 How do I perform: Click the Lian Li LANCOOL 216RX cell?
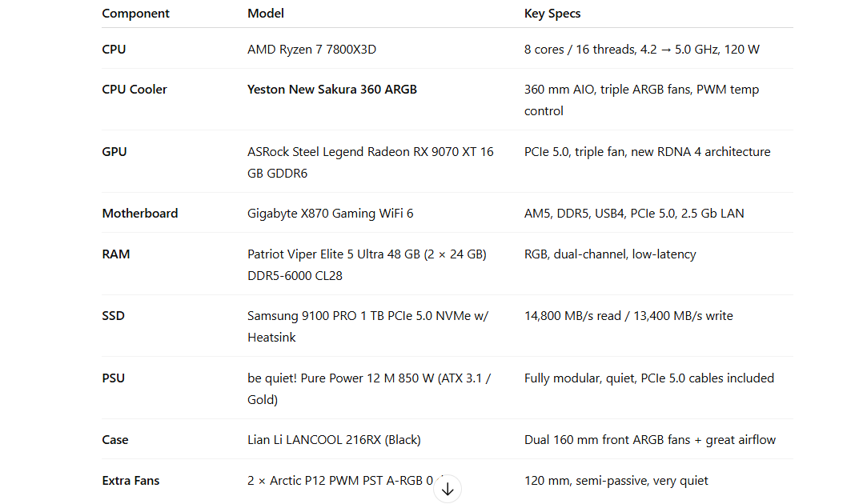334,440
